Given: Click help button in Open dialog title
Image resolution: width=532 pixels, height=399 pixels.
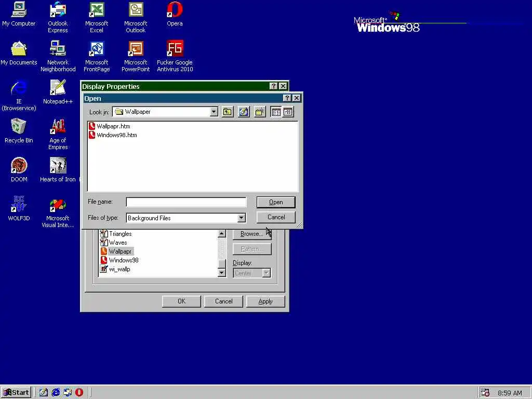Looking at the screenshot, I should [x=287, y=98].
